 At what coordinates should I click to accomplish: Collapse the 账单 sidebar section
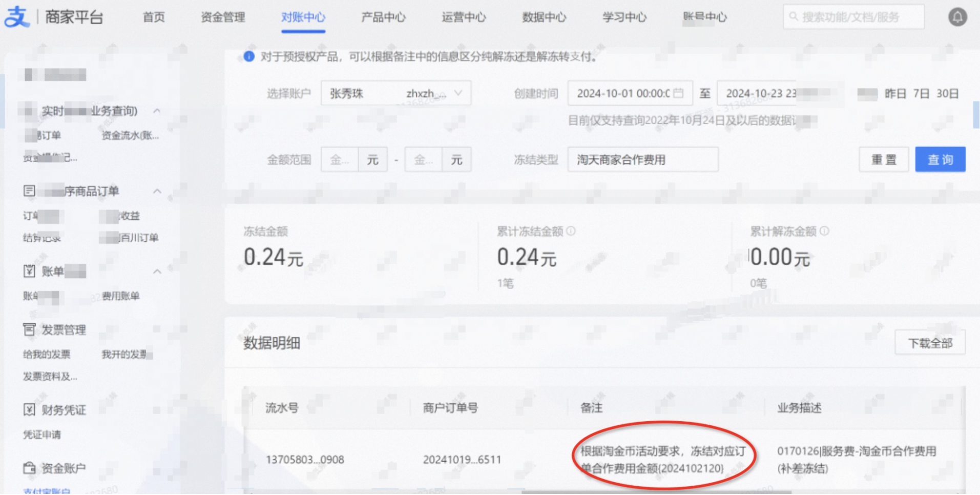click(x=157, y=271)
